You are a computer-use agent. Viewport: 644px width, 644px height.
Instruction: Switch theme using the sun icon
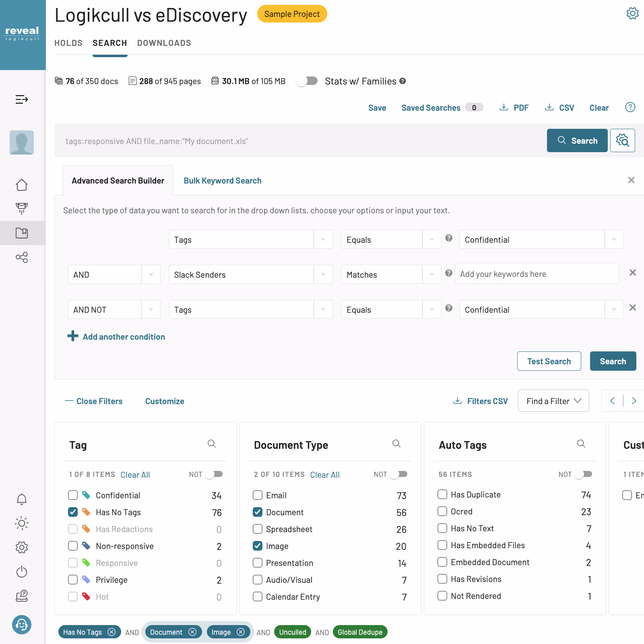click(x=22, y=523)
